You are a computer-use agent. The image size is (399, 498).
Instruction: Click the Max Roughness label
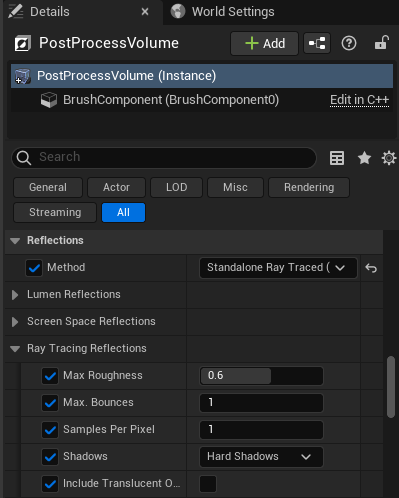coord(103,375)
